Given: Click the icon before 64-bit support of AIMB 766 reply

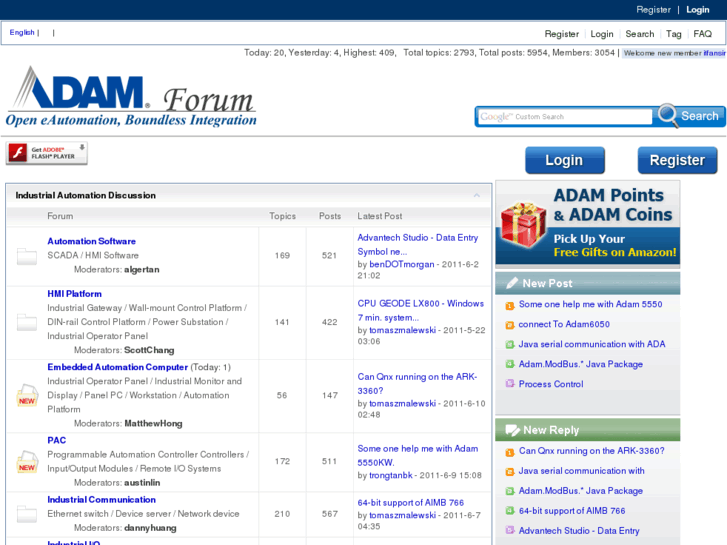Looking at the screenshot, I should pos(510,511).
